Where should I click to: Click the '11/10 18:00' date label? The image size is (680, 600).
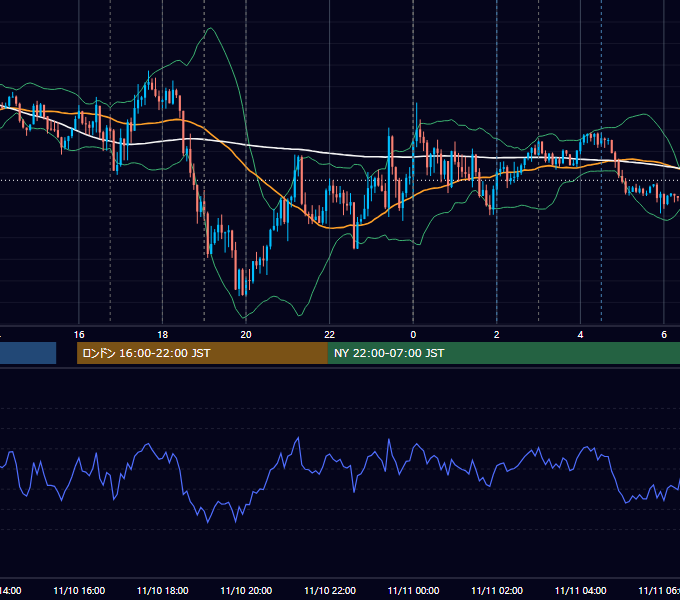point(163,590)
